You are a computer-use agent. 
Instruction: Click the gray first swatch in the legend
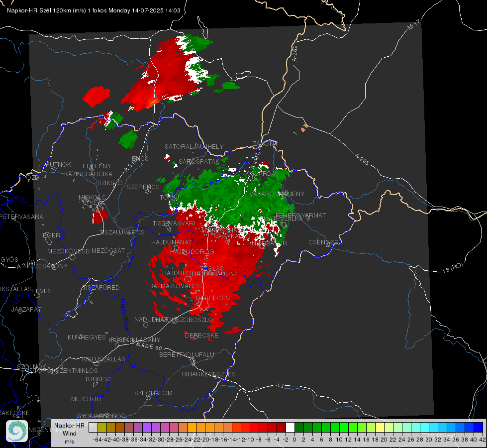93,428
